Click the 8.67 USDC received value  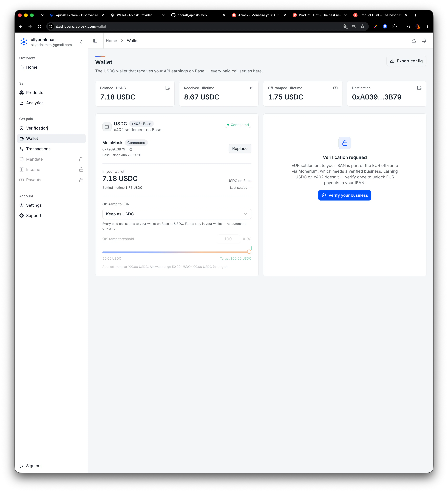coord(201,97)
